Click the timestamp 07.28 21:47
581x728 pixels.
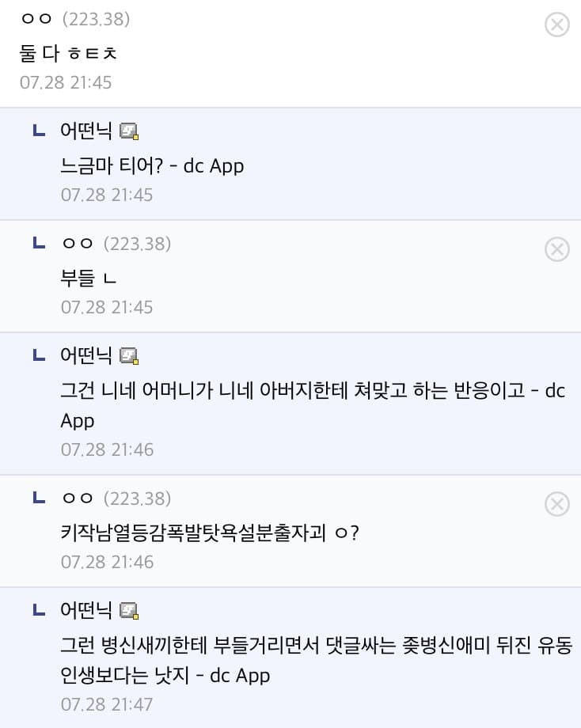pyautogui.click(x=107, y=704)
